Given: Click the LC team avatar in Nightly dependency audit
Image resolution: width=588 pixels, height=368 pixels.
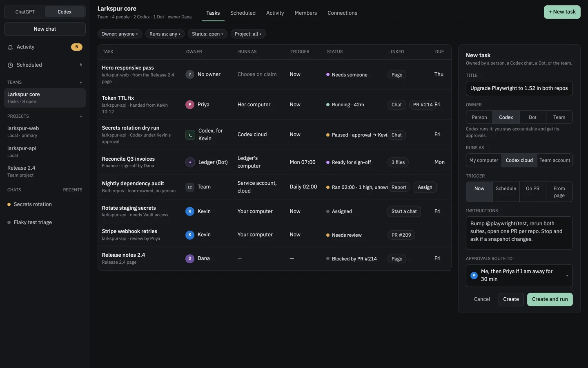Looking at the screenshot, I should tap(190, 187).
